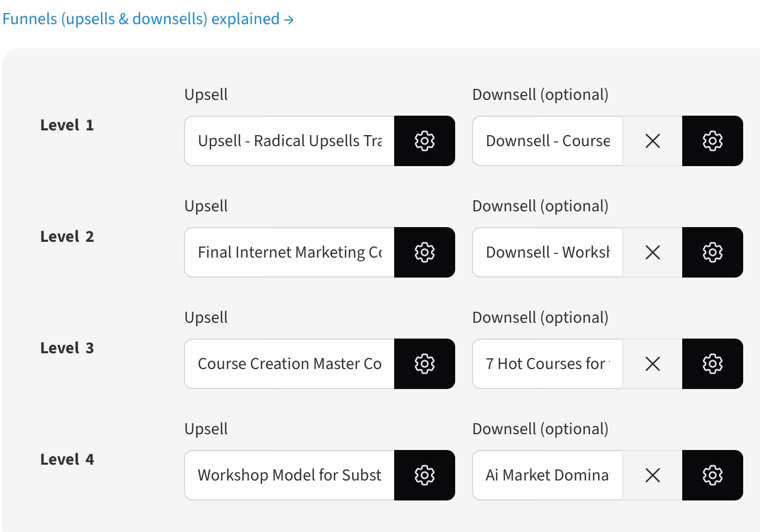Viewport: 760px width, 532px height.
Task: Open gear settings for Level 2 downsell
Action: [x=712, y=252]
